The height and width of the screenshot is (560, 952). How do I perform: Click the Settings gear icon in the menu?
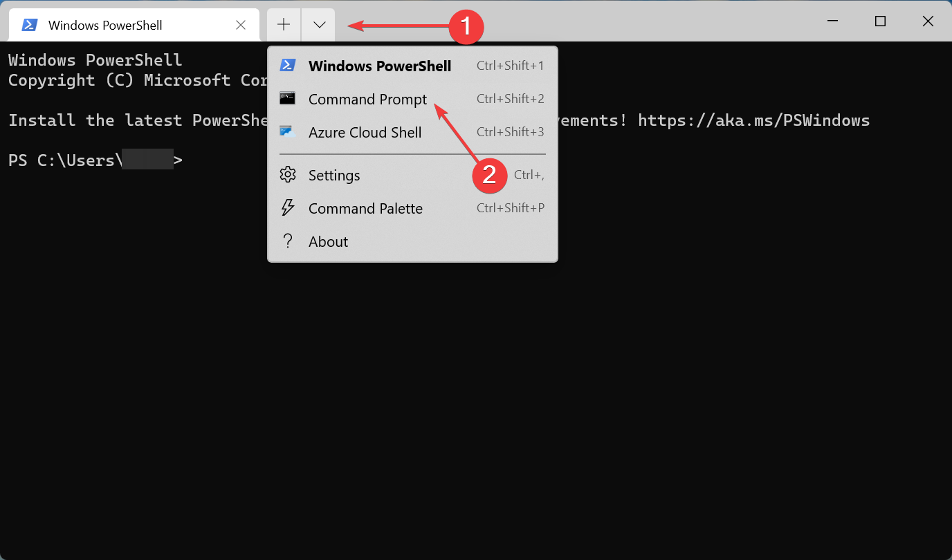click(288, 175)
